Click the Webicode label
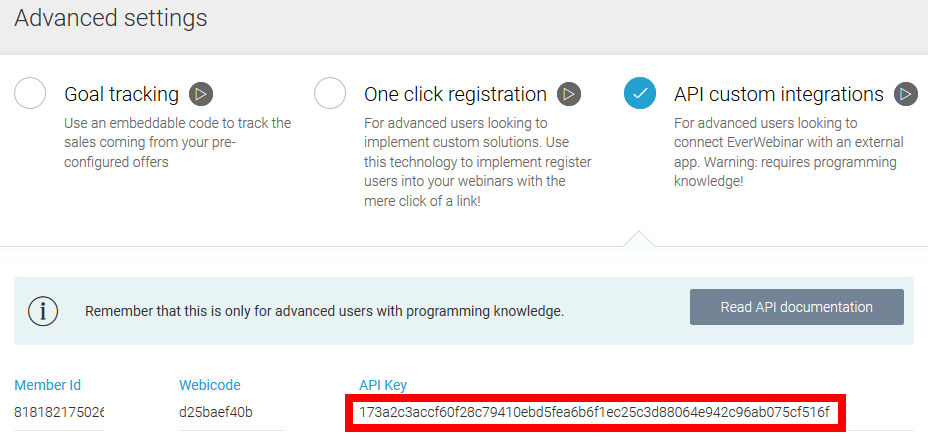The image size is (928, 437). 210,385
